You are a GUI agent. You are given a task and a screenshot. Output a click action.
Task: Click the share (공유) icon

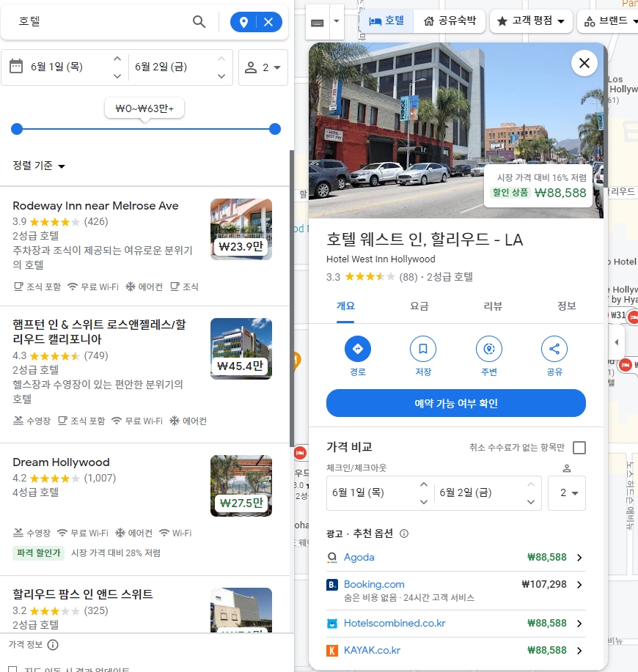(x=554, y=349)
